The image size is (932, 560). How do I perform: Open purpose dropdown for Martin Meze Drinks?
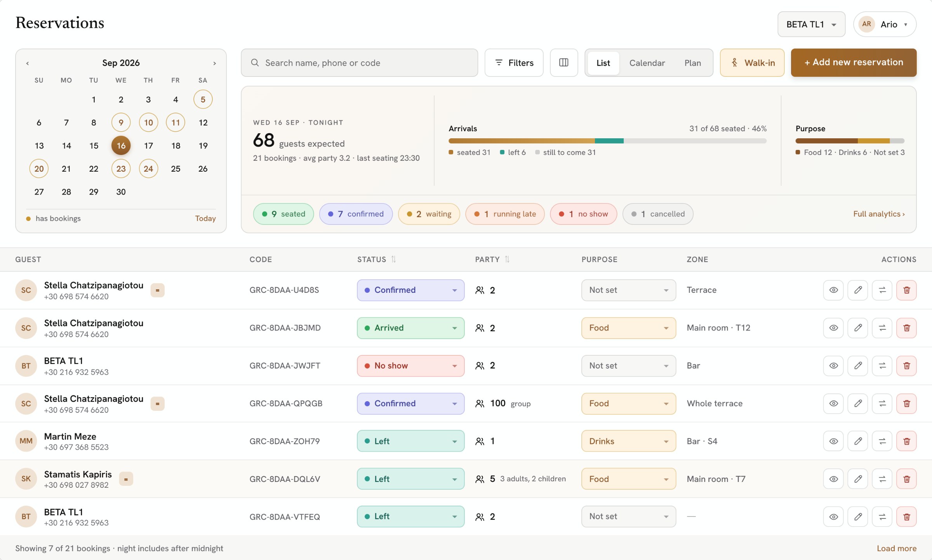pyautogui.click(x=628, y=441)
